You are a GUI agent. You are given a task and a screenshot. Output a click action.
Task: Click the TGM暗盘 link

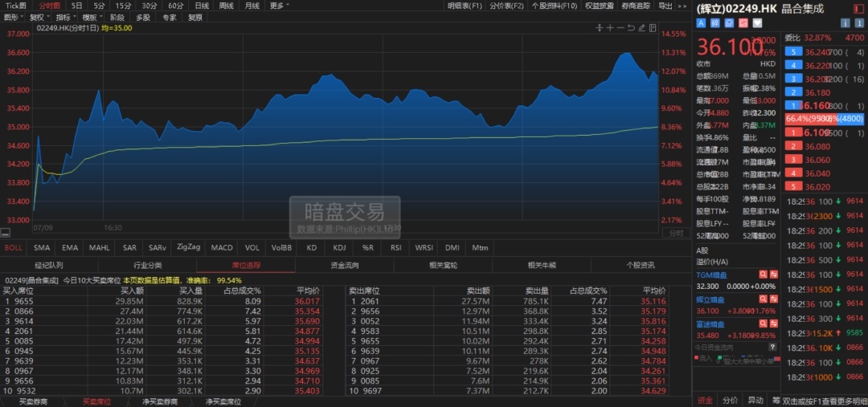point(710,275)
